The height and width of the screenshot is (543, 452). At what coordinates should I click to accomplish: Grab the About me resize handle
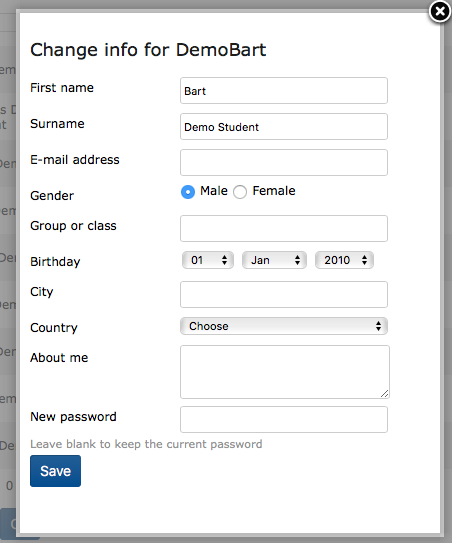[x=384, y=394]
